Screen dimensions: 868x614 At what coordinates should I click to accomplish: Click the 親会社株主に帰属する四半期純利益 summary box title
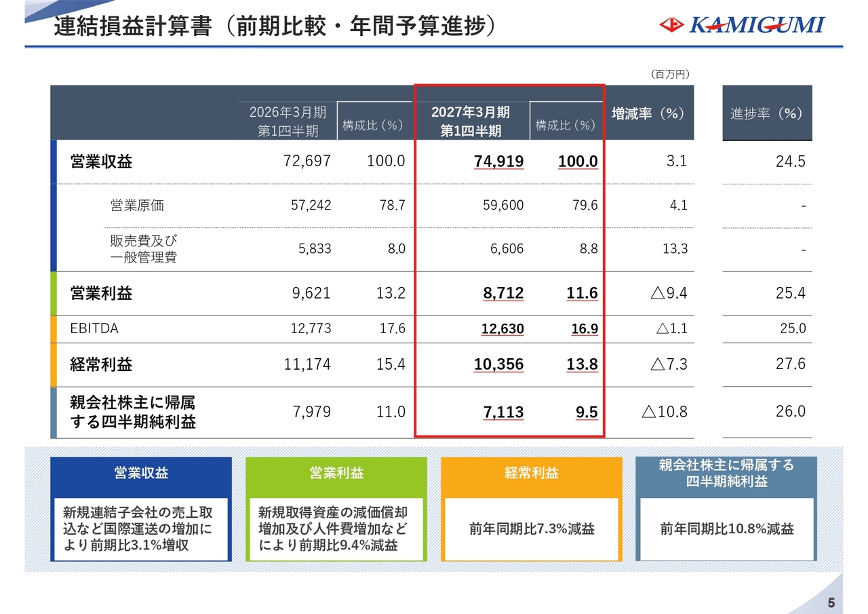click(726, 473)
